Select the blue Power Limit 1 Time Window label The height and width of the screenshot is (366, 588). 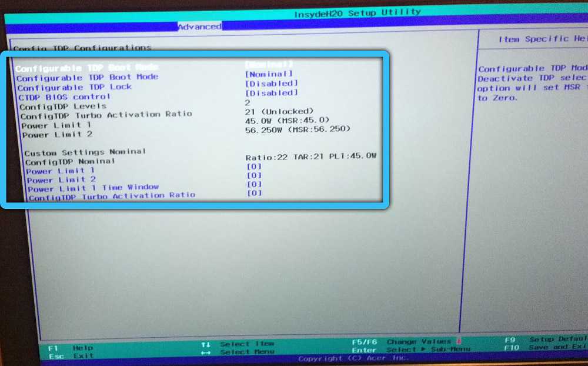coord(93,188)
